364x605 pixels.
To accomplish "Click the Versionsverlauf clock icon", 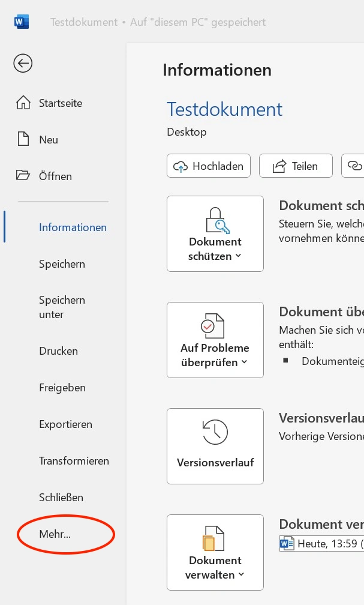I will point(215,432).
